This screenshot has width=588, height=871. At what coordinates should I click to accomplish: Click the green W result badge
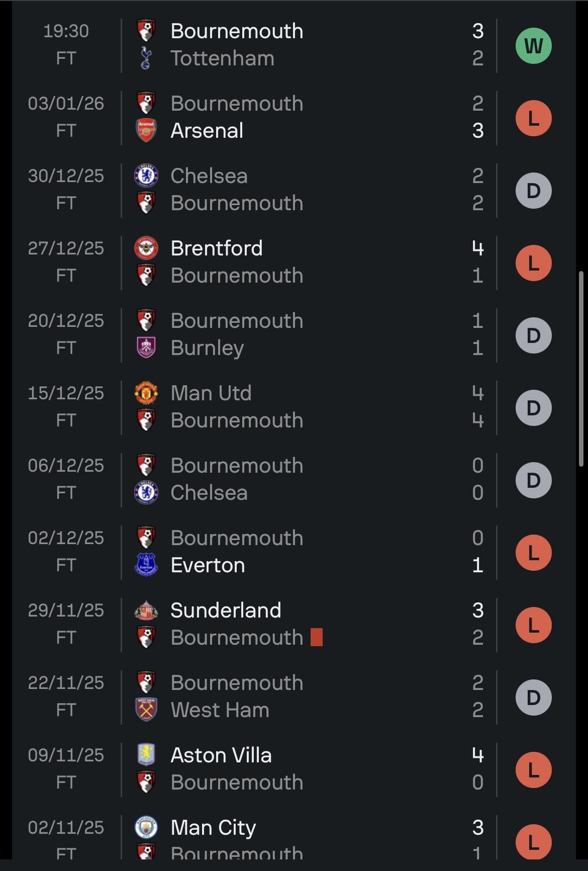tap(533, 46)
